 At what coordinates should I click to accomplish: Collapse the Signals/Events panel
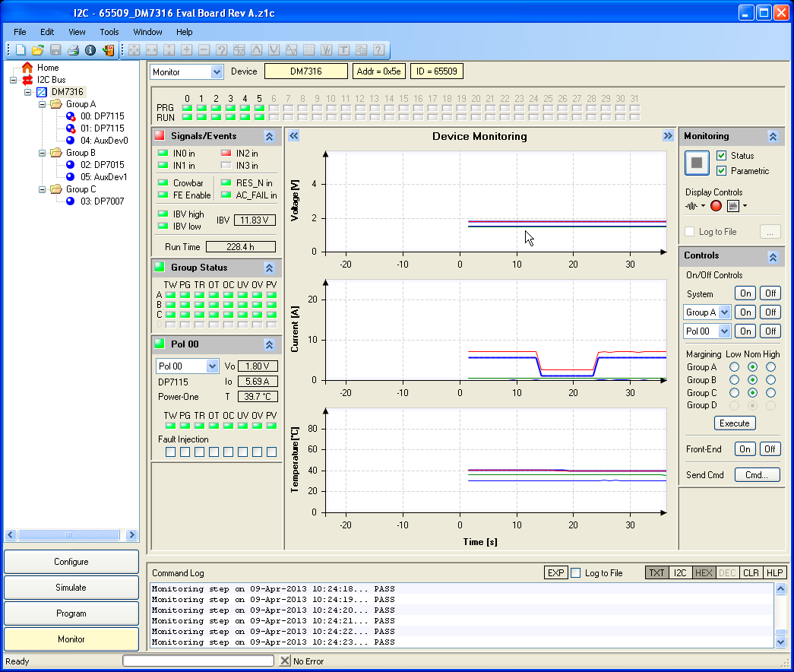(x=269, y=136)
